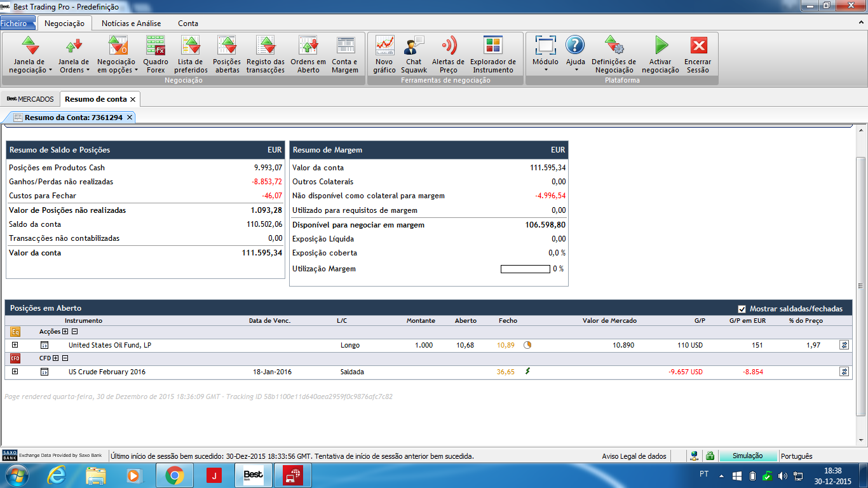Screen dimensions: 868x488
Task: Uncheck Mostrar saldadas/fechadas checkbox
Action: [742, 309]
